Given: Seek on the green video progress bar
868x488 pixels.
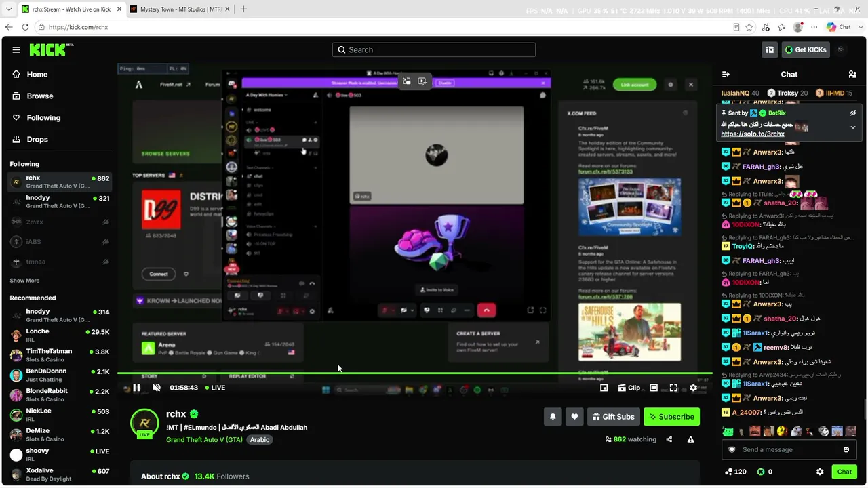Looking at the screenshot, I should click(x=414, y=373).
